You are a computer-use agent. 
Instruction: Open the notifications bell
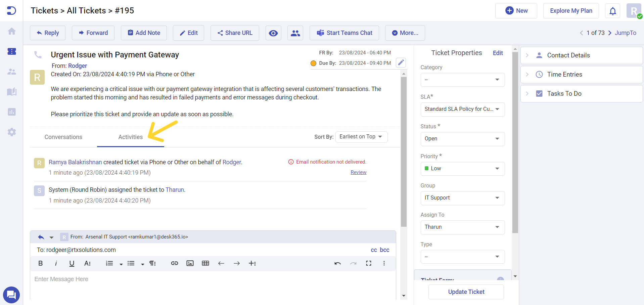(x=612, y=11)
